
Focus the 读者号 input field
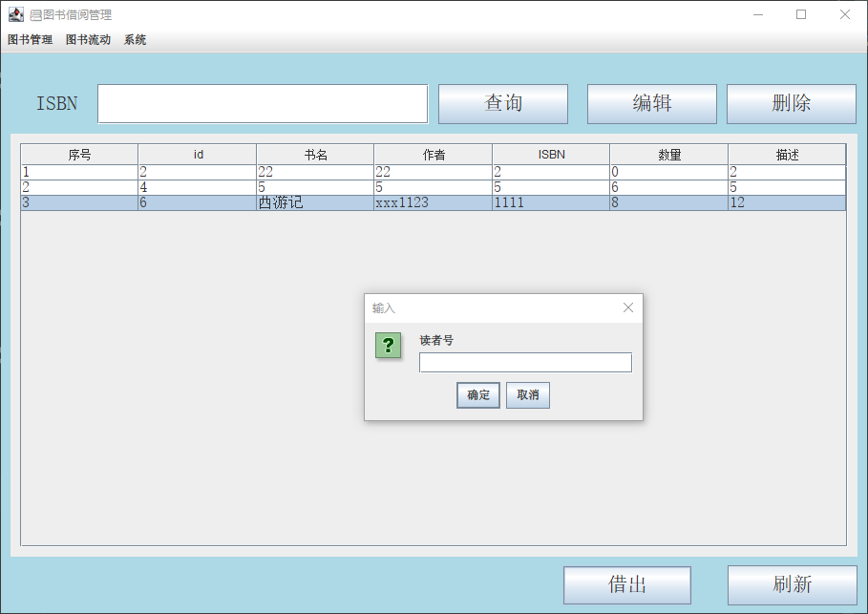tap(525, 363)
